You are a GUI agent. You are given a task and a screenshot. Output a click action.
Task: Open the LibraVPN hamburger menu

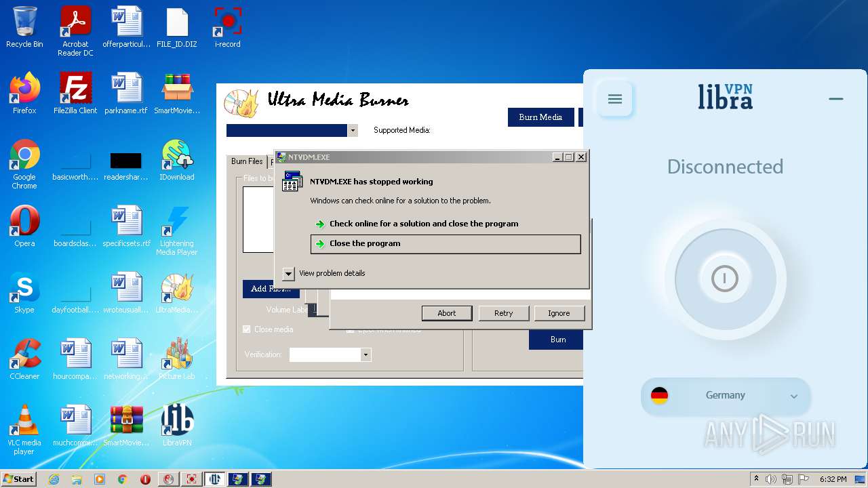pyautogui.click(x=615, y=100)
